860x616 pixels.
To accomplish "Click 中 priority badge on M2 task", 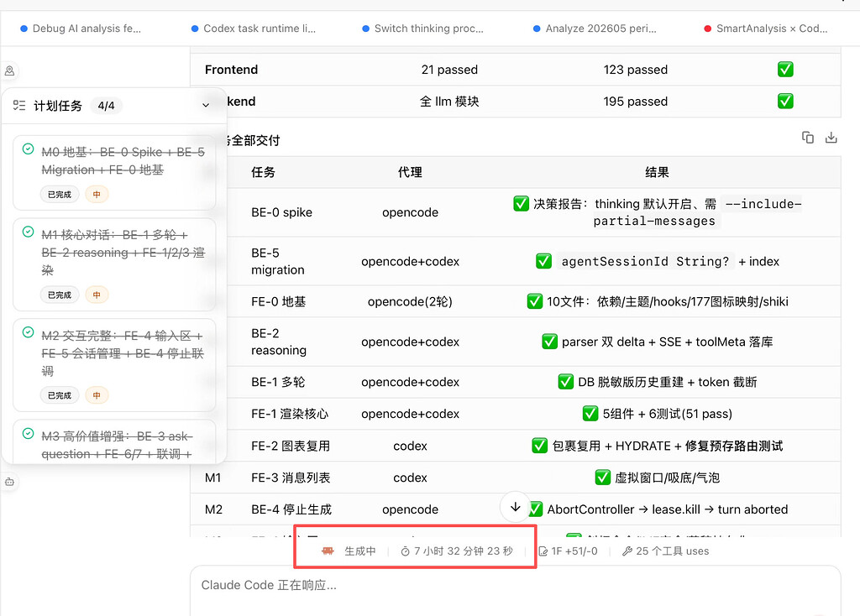I will tap(97, 395).
